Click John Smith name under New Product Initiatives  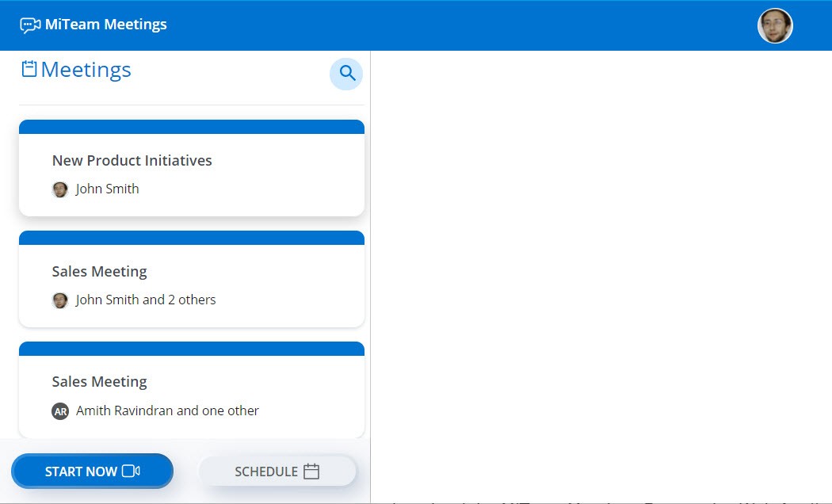point(107,189)
